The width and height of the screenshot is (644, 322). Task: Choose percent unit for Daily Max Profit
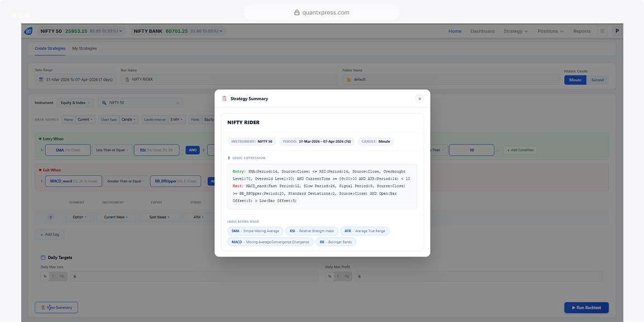330,276
